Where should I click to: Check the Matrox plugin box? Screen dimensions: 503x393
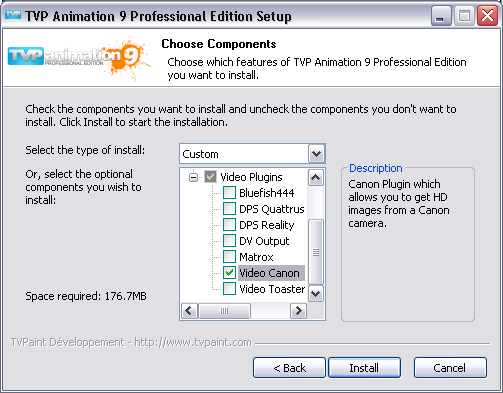pos(229,257)
